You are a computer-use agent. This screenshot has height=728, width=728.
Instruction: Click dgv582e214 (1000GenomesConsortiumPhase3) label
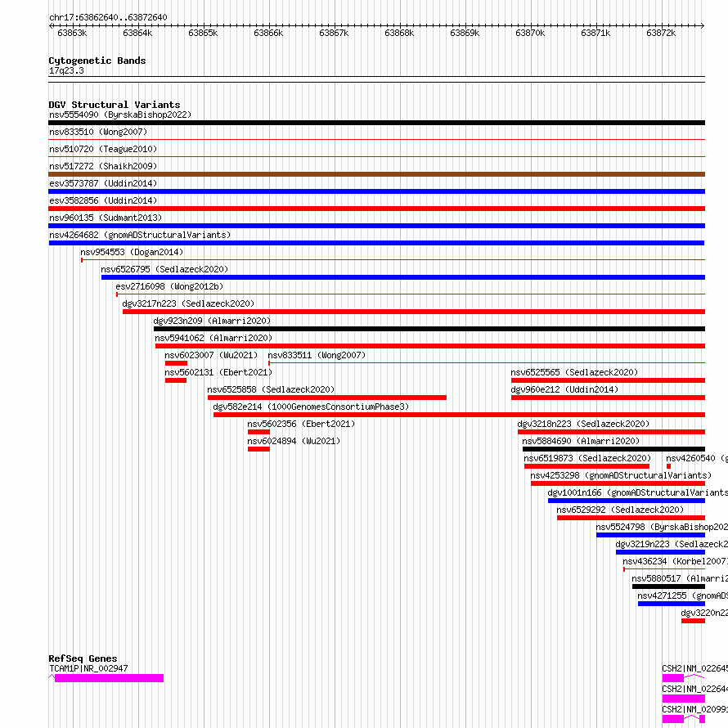311,407
